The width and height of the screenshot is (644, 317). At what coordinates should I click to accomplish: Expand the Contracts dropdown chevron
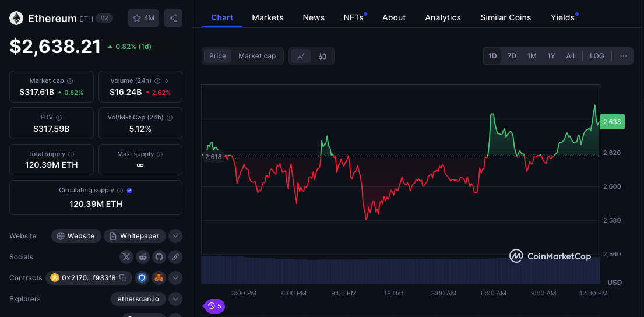tap(175, 278)
